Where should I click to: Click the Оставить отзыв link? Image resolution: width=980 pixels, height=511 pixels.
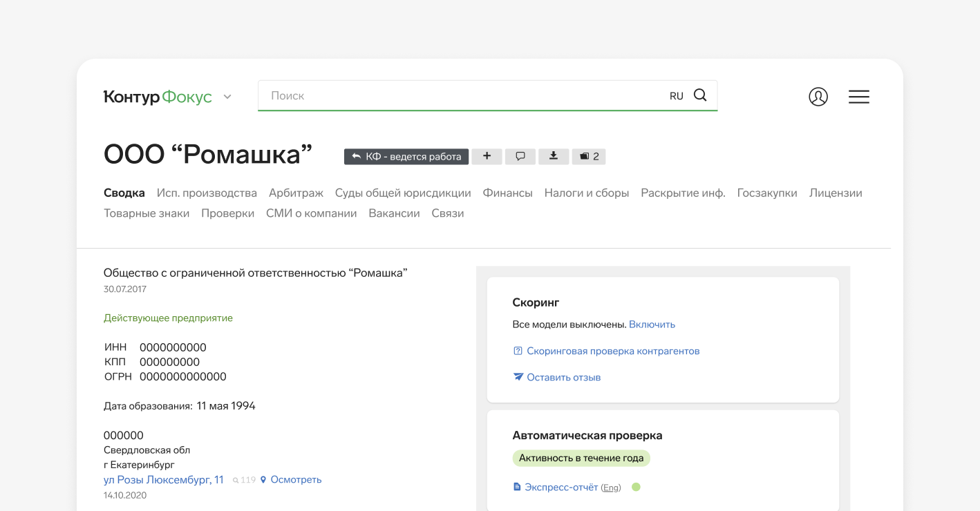click(x=563, y=377)
